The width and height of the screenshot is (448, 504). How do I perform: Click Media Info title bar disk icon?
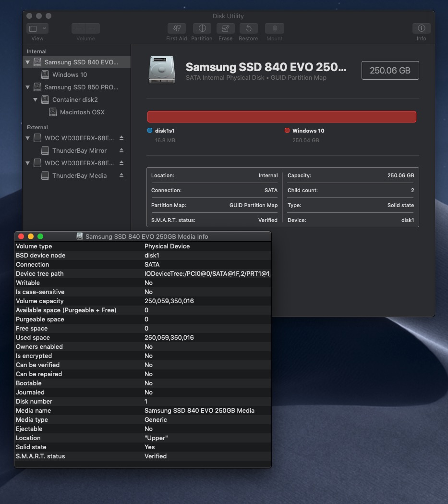[80, 236]
